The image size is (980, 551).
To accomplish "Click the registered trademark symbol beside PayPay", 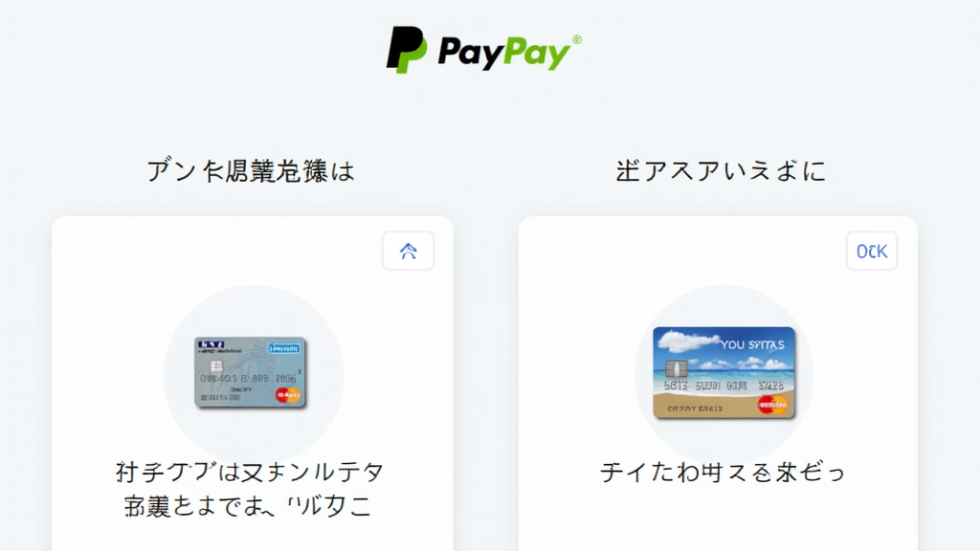I will coord(577,40).
